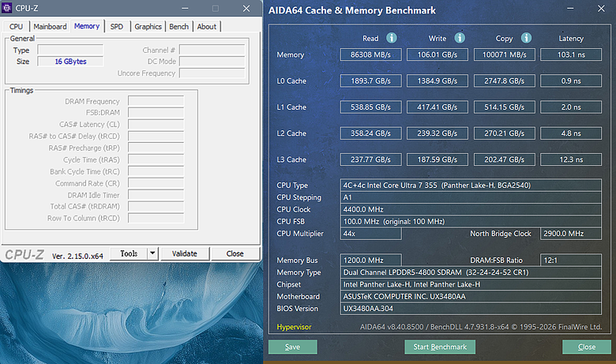This screenshot has width=616, height=364.
Task: Click the Memory read value 86308 MB/s
Action: tap(371, 54)
